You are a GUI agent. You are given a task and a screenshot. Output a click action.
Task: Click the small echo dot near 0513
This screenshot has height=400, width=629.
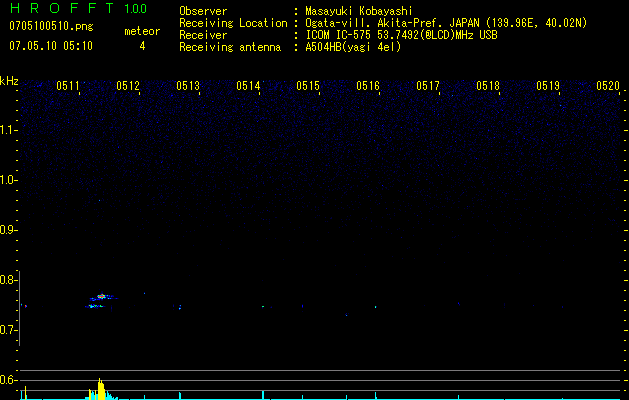coord(180,307)
